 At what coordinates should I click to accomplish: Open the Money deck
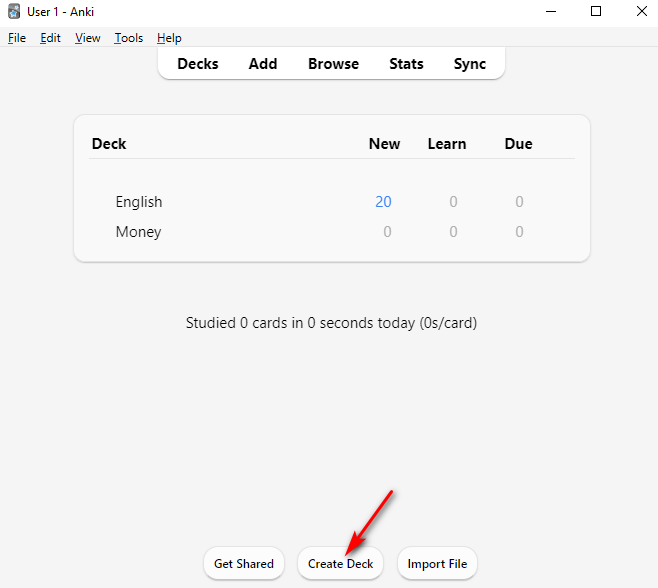(138, 232)
